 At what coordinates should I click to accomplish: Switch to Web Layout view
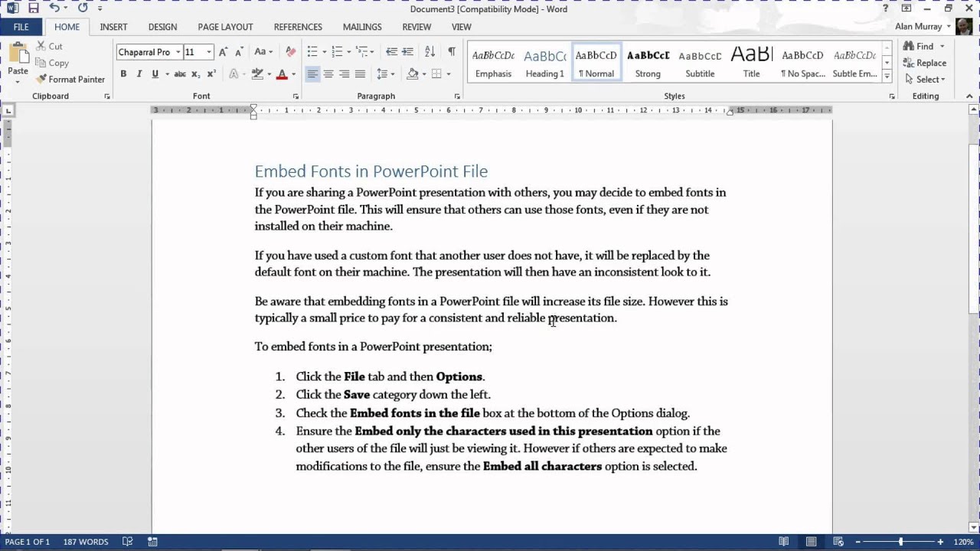pyautogui.click(x=838, y=542)
